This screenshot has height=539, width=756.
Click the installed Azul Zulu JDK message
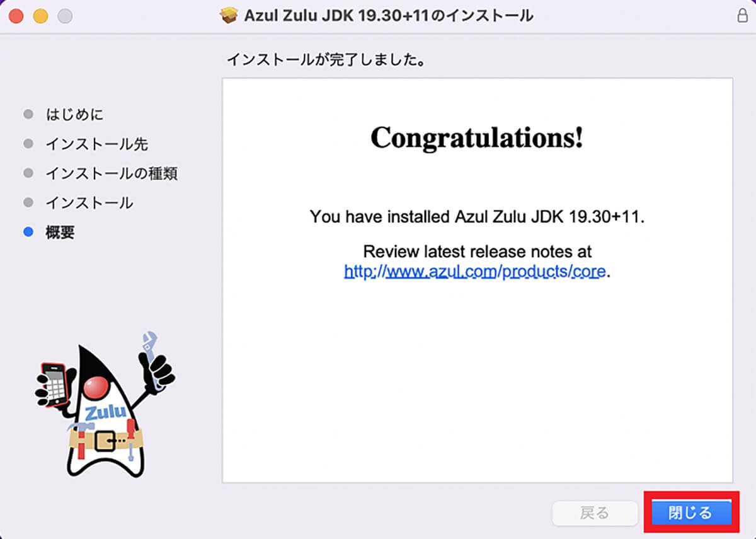point(478,217)
